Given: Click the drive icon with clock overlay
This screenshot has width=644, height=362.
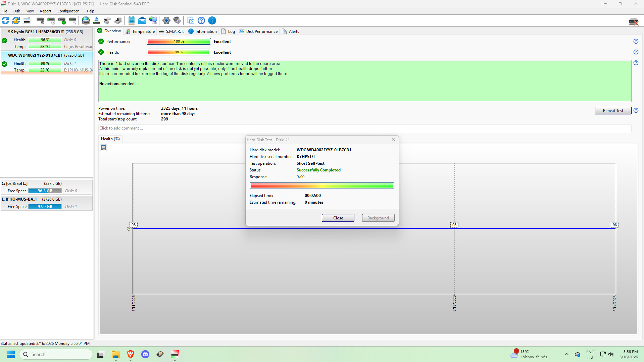Looking at the screenshot, I should (x=51, y=20).
